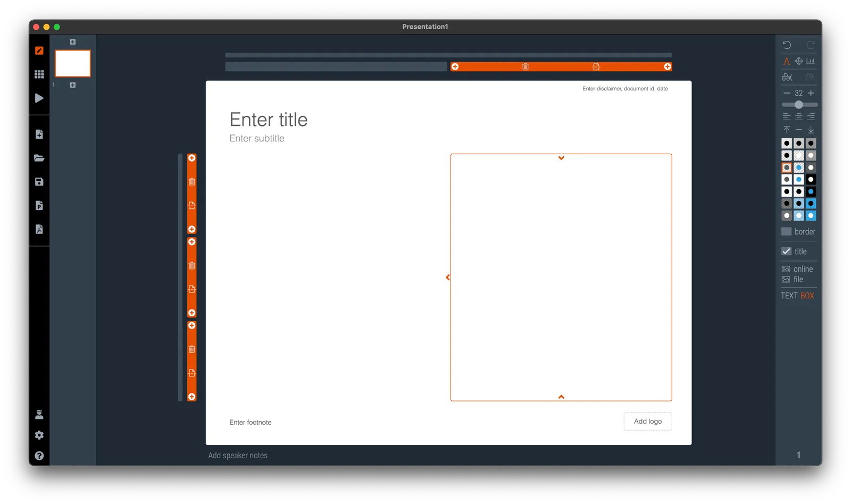Align content to top vertically
851x504 pixels.
pos(787,130)
